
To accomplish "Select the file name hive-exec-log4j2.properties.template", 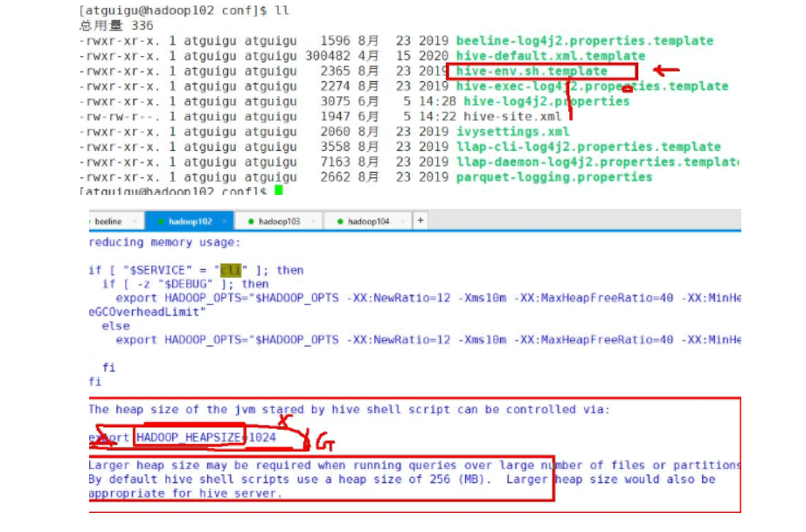I will 592,86.
